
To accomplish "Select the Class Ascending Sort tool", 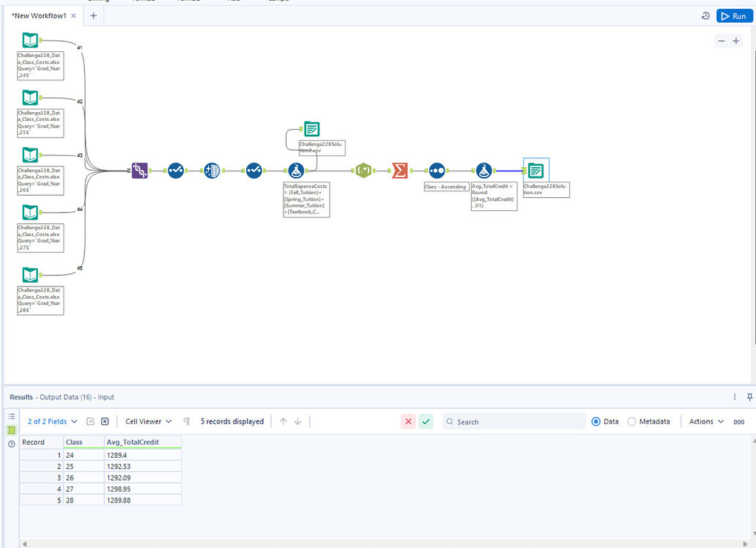I will (437, 170).
